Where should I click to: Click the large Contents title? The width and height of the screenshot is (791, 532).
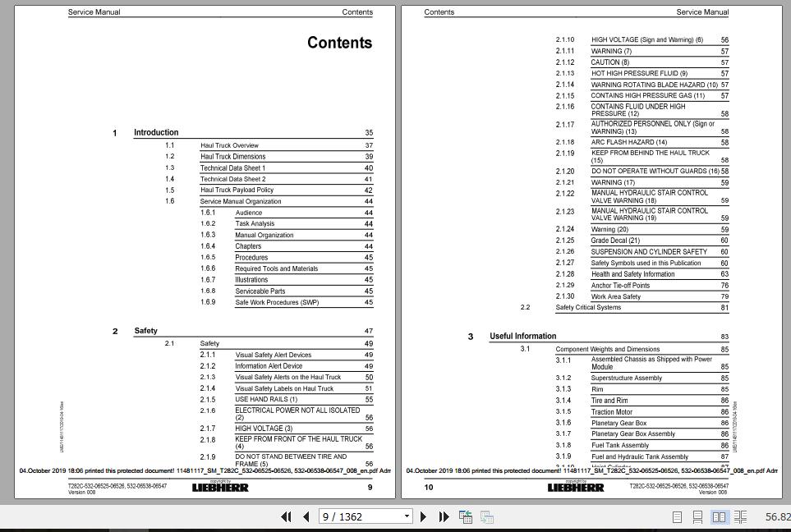(x=339, y=43)
